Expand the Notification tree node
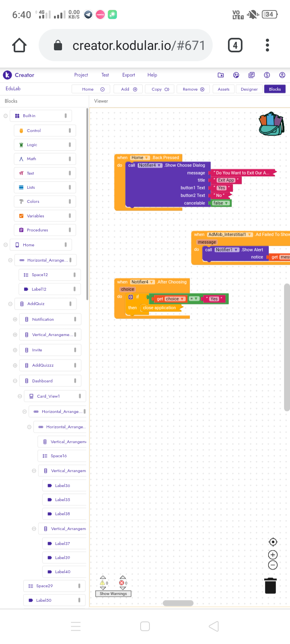 click(15, 320)
